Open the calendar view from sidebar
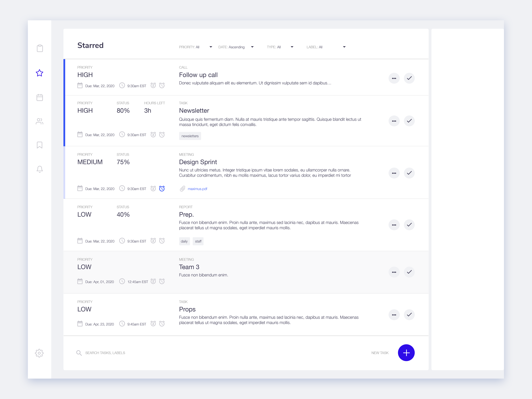Viewport: 532px width, 399px height. pos(40,97)
